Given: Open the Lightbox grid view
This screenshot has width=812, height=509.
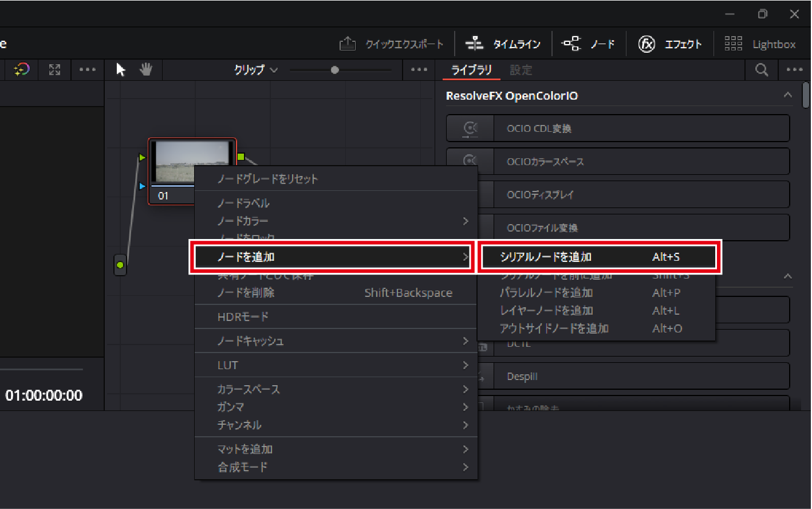Looking at the screenshot, I should [760, 44].
